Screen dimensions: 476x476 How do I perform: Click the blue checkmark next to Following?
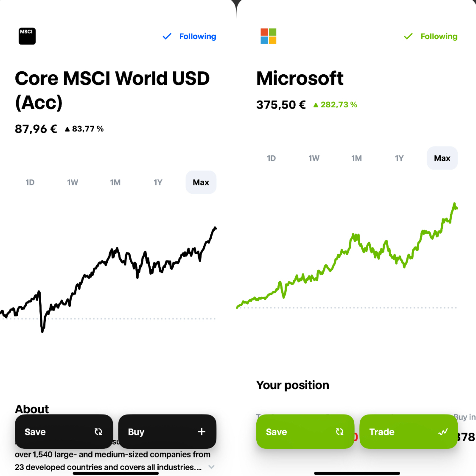167,36
